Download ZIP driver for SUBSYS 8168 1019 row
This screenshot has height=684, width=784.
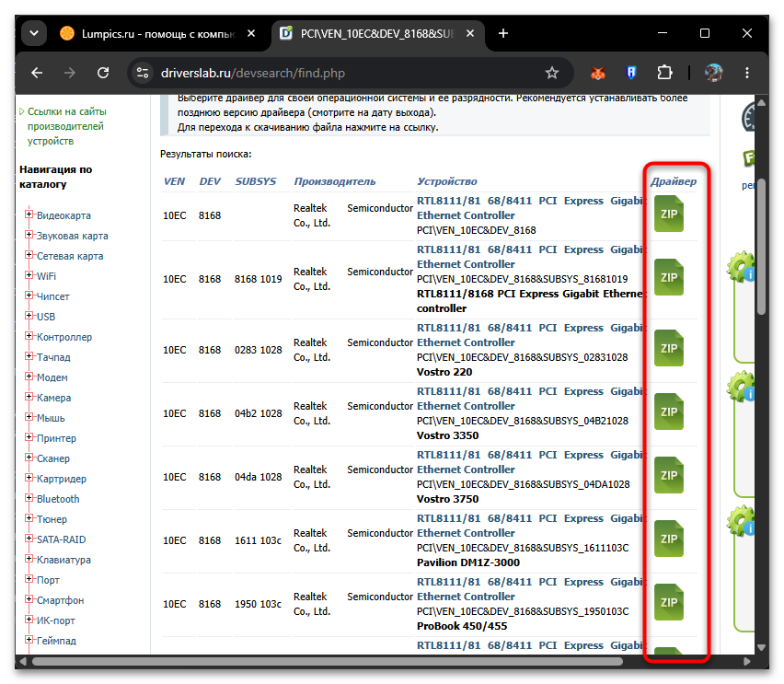668,277
